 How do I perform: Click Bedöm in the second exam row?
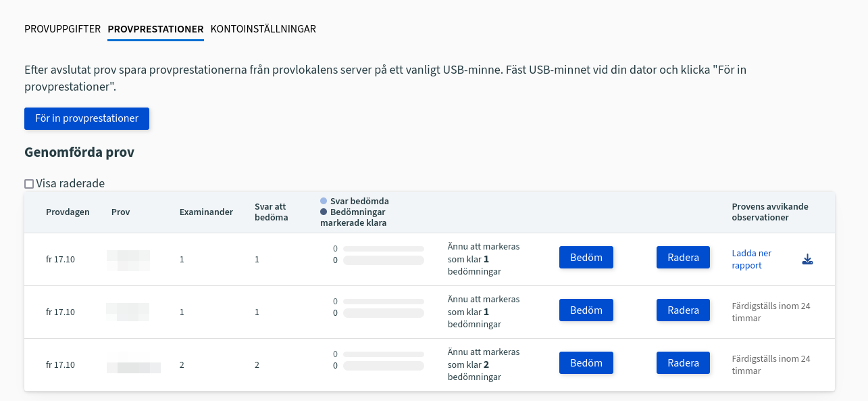click(586, 310)
